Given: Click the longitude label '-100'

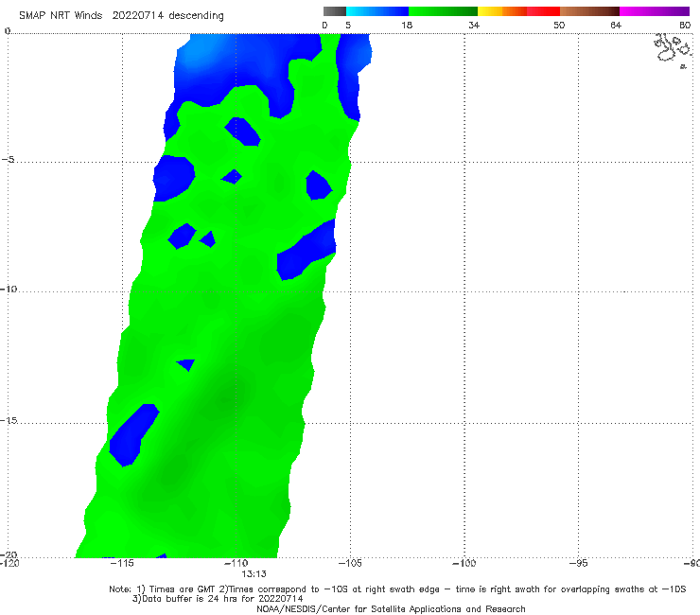Looking at the screenshot, I should coord(464,563).
